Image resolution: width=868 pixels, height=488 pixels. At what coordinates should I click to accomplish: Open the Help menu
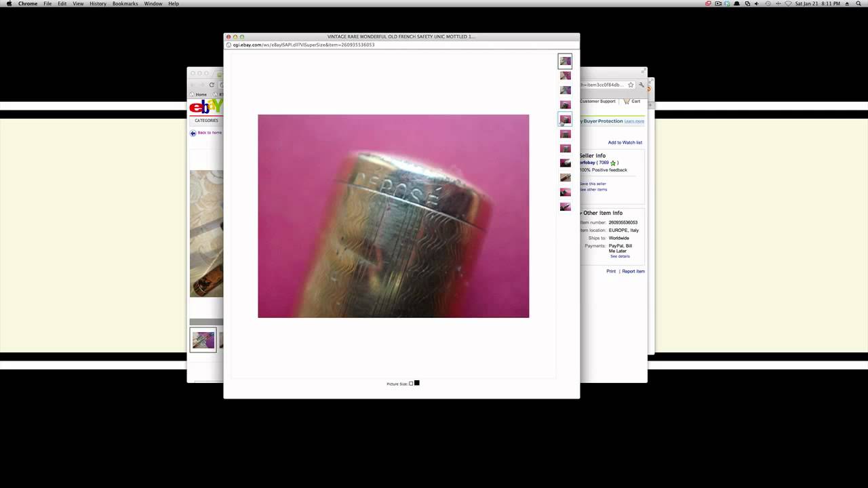(174, 3)
